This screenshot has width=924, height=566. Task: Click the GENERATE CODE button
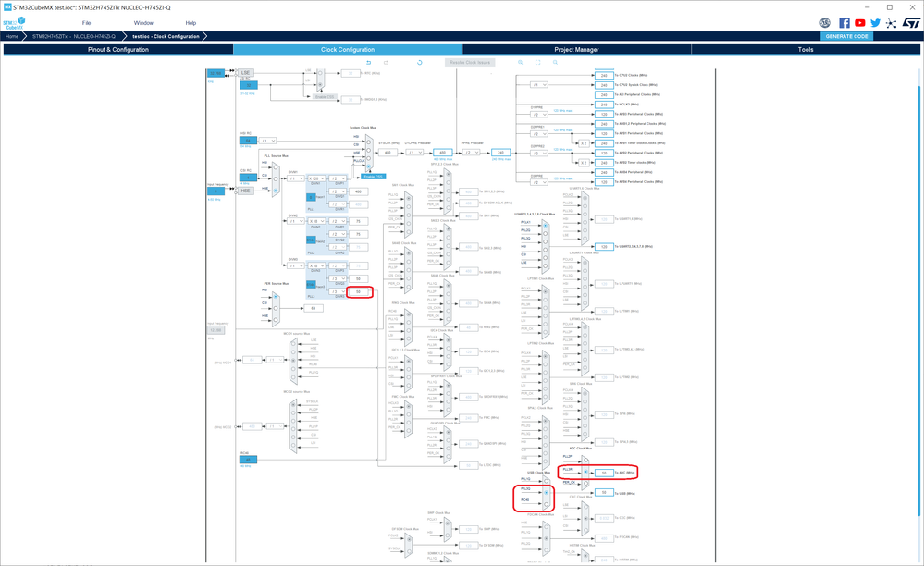tap(846, 36)
